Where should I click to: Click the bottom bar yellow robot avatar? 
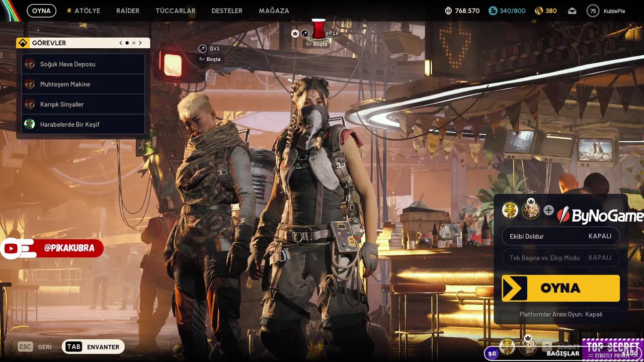pos(507,346)
